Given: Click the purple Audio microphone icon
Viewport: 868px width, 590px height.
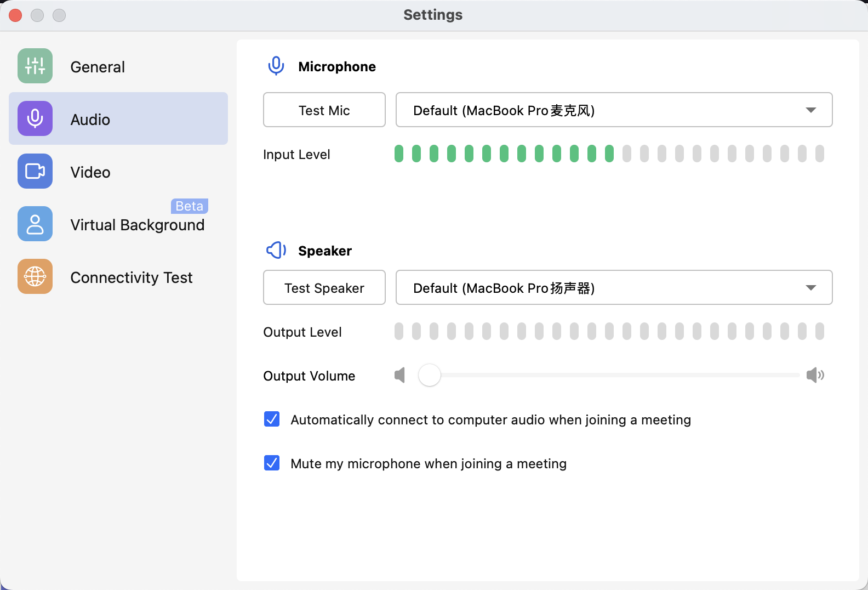Looking at the screenshot, I should click(35, 118).
